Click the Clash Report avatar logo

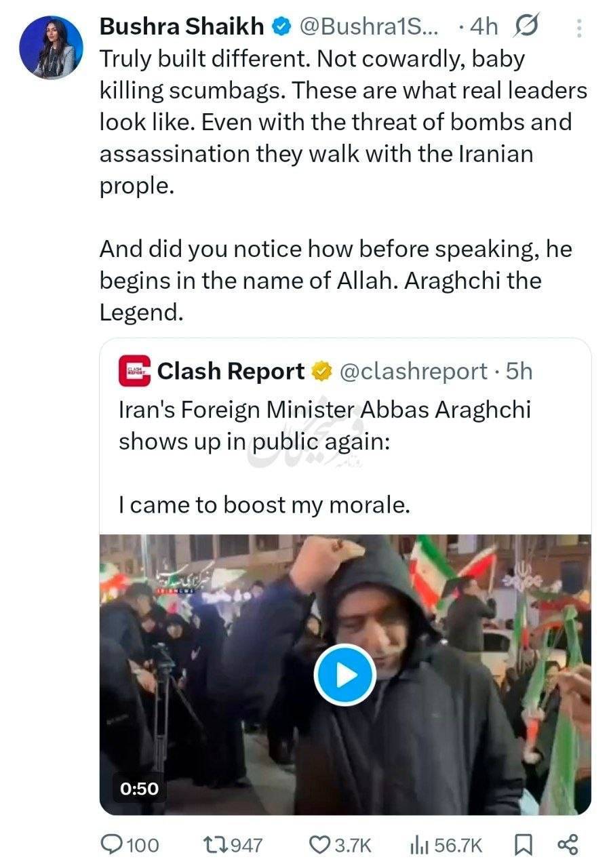(x=134, y=372)
